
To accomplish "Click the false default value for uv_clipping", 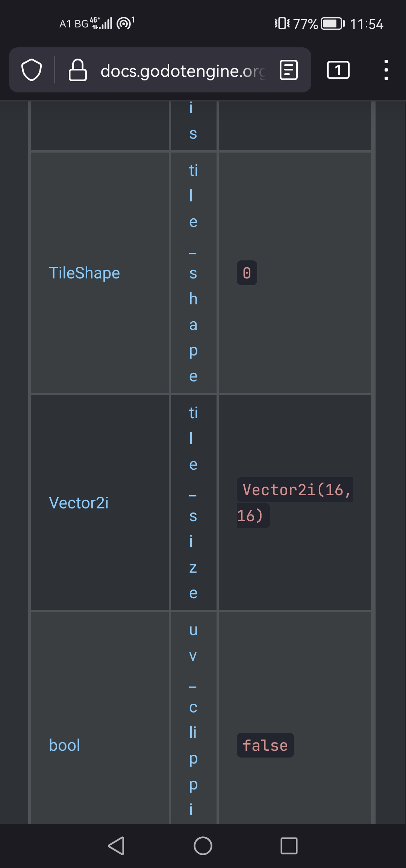I will (x=265, y=746).
